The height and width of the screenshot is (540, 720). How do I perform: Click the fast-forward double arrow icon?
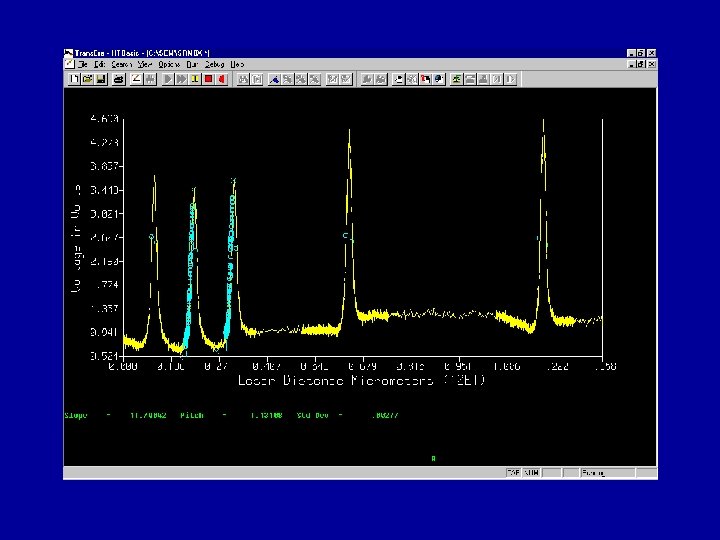tap(182, 78)
